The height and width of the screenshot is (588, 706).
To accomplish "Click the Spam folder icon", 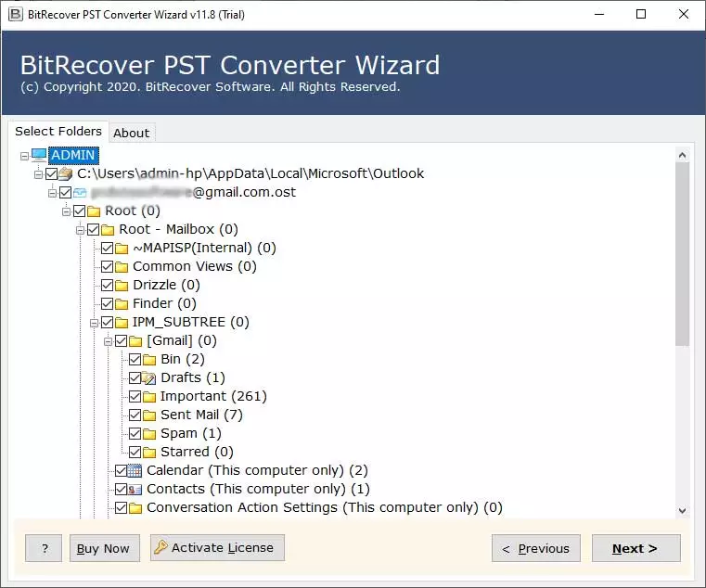I will coord(149,433).
